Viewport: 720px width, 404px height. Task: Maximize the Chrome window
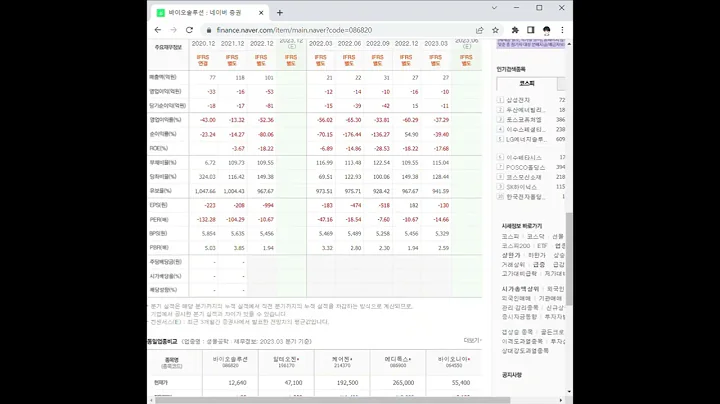pos(539,8)
